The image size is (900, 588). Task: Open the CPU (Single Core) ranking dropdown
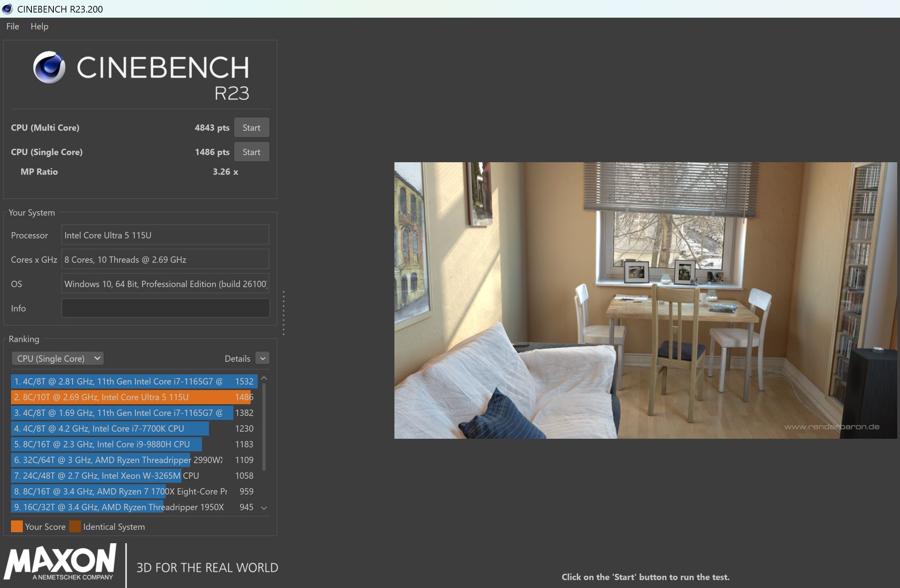coord(57,358)
